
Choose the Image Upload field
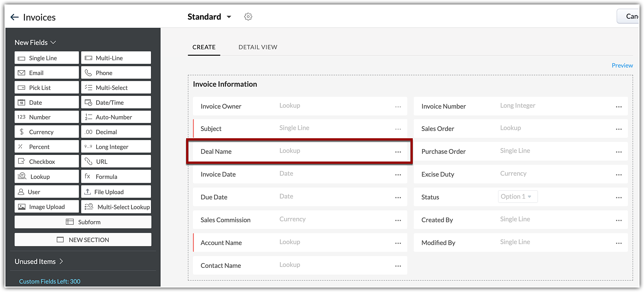click(47, 207)
